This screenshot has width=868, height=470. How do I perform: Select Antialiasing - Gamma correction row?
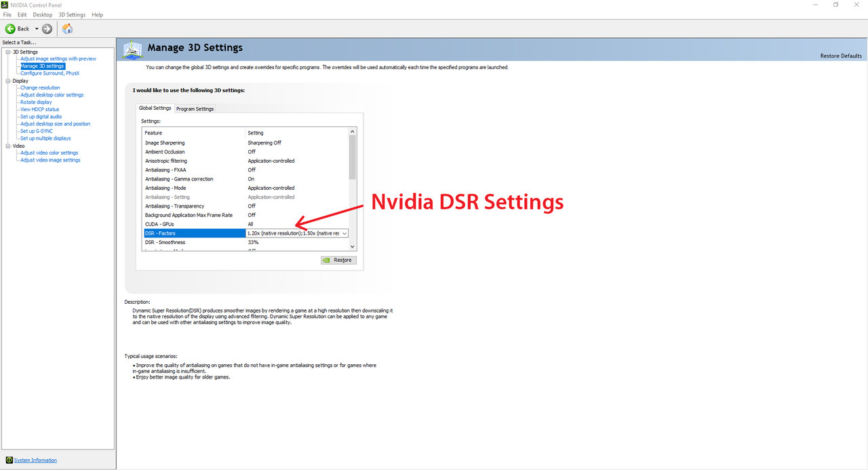click(x=245, y=179)
